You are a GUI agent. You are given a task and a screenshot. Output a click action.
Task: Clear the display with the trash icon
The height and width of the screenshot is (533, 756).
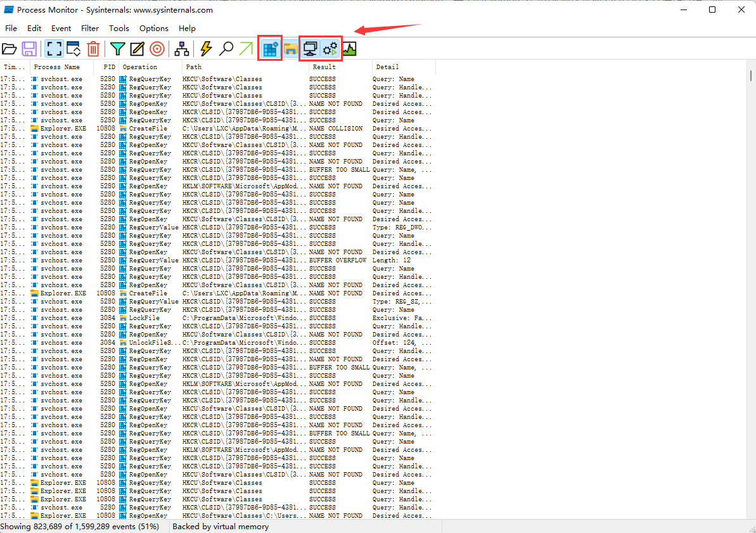pos(93,49)
